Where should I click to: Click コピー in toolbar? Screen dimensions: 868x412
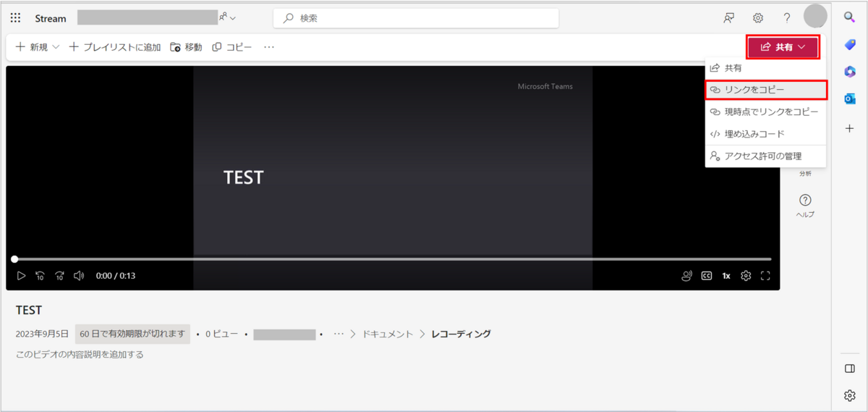[x=232, y=47]
